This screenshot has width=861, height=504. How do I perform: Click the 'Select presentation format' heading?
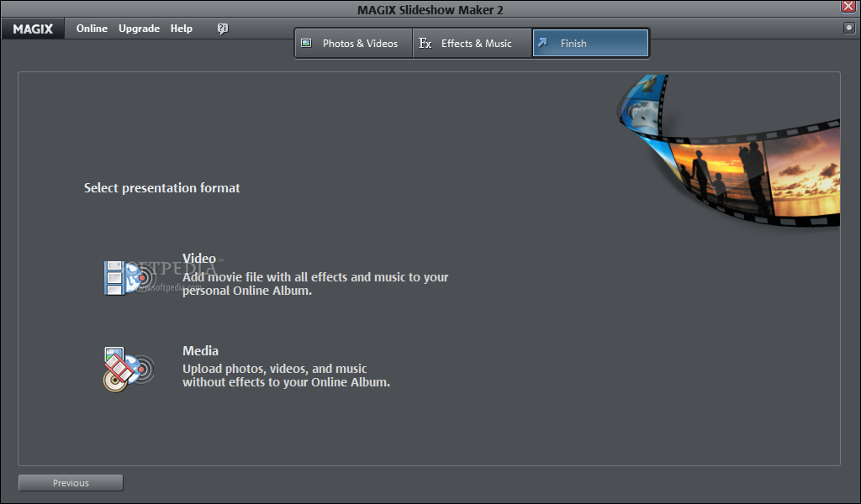162,187
